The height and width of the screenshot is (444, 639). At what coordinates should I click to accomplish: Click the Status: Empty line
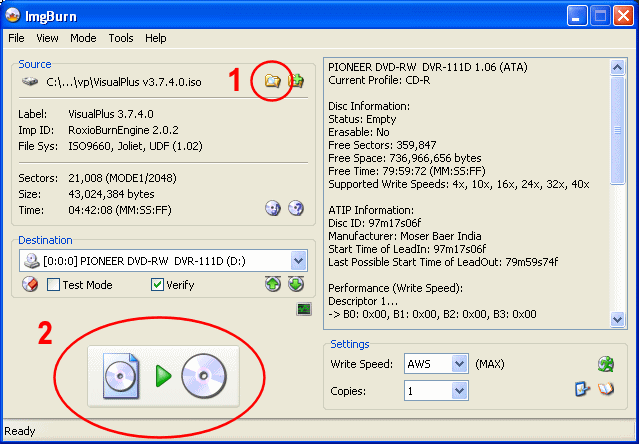(362, 119)
